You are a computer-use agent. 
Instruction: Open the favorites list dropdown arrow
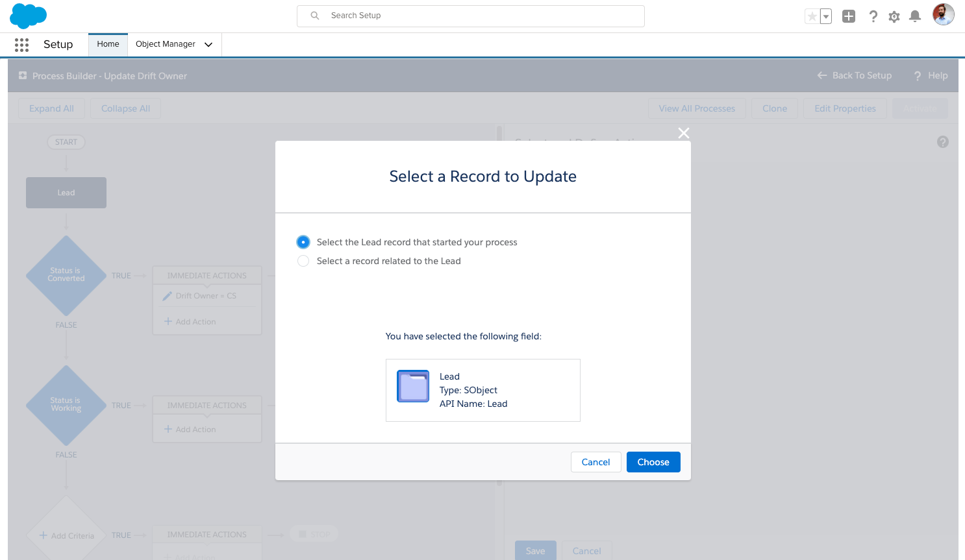click(826, 16)
